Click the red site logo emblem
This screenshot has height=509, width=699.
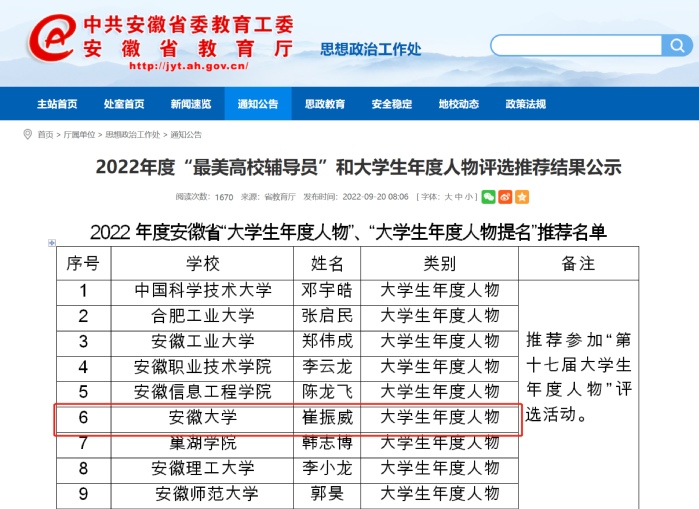[54, 39]
